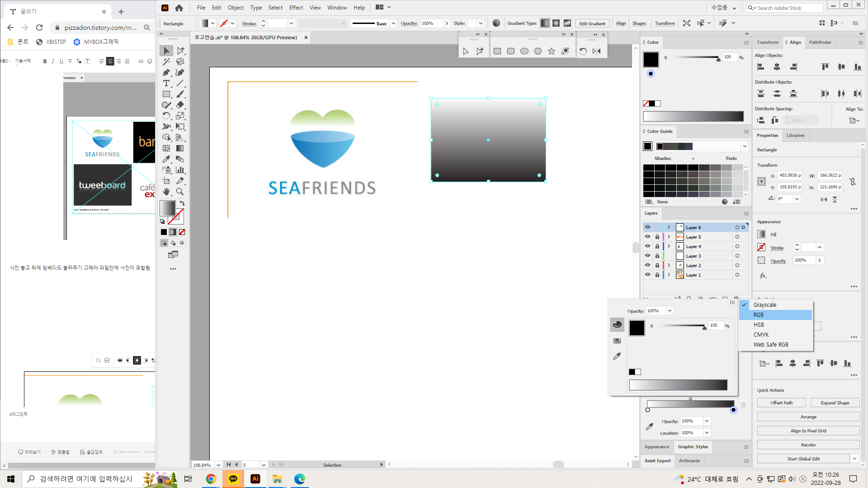Toggle visibility of Layer 1

click(x=647, y=275)
